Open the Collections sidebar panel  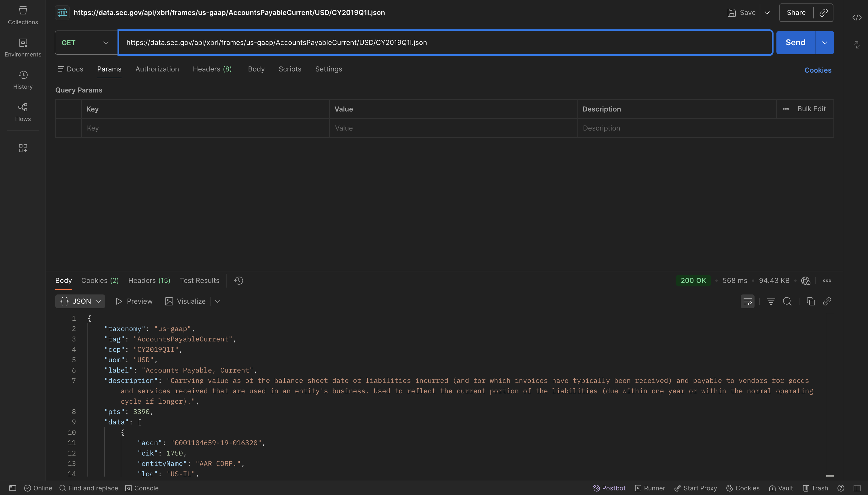(23, 16)
